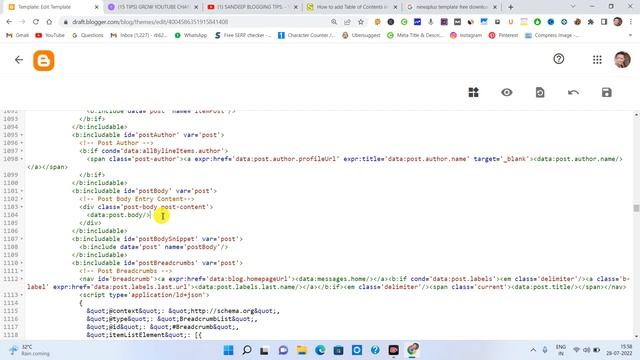Screen dimensions: 640x360
Task: Close the 'Template: Edit Template' tab
Action: click(x=97, y=7)
